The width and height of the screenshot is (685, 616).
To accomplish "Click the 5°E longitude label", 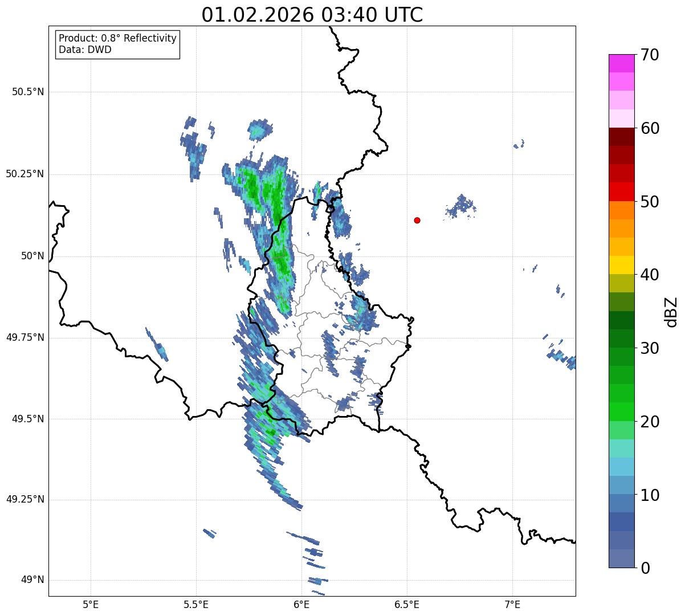I will 91,604.
